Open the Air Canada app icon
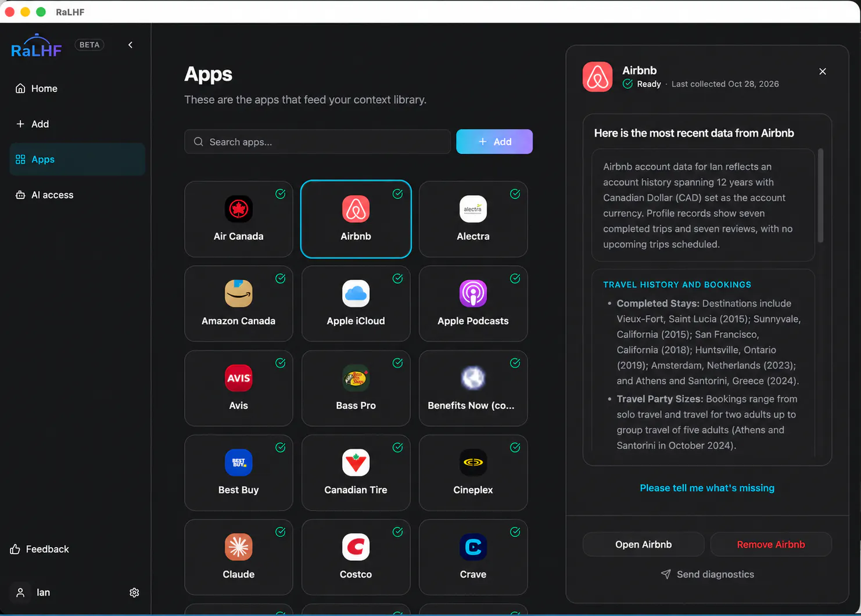This screenshot has height=616, width=861. [238, 209]
